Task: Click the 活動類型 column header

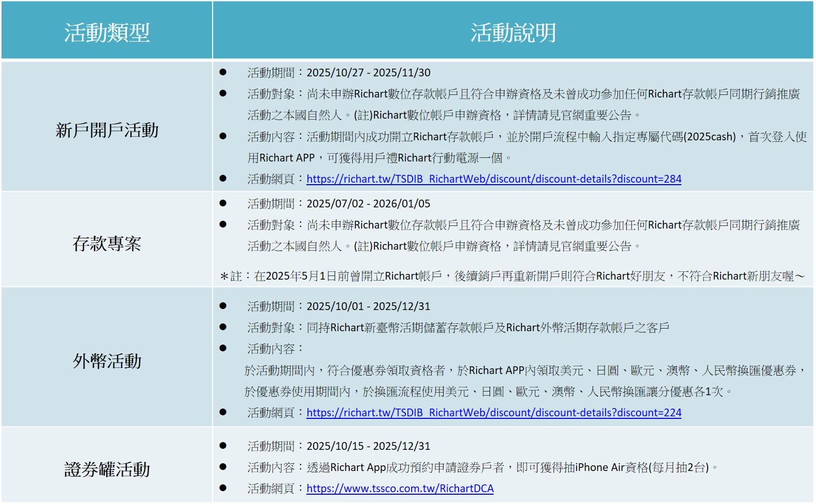Action: click(x=107, y=32)
